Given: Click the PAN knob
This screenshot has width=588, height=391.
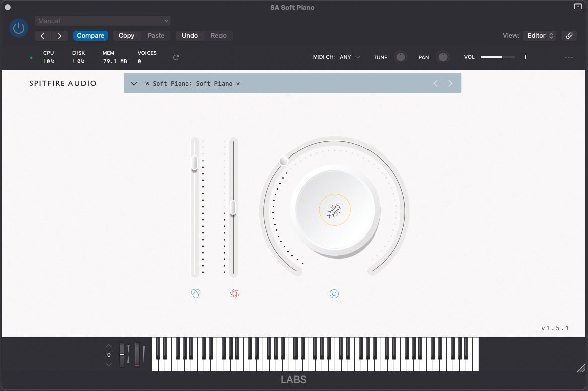Looking at the screenshot, I should point(443,57).
